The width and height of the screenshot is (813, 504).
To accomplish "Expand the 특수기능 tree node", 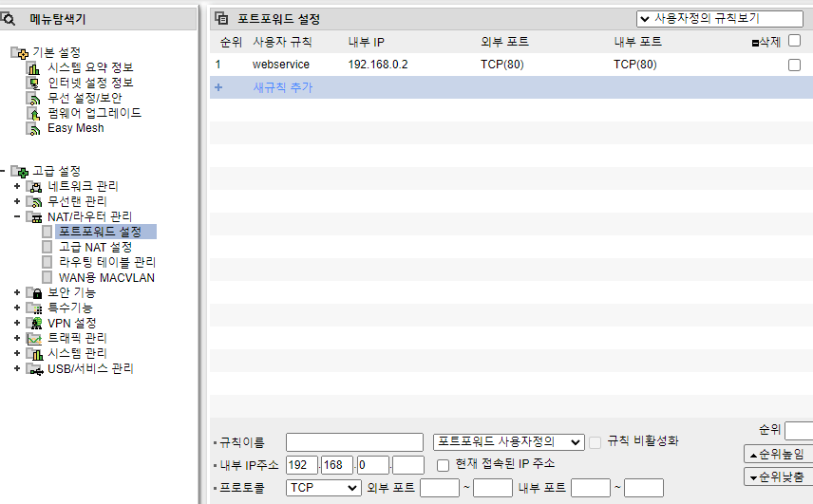I will 17,308.
